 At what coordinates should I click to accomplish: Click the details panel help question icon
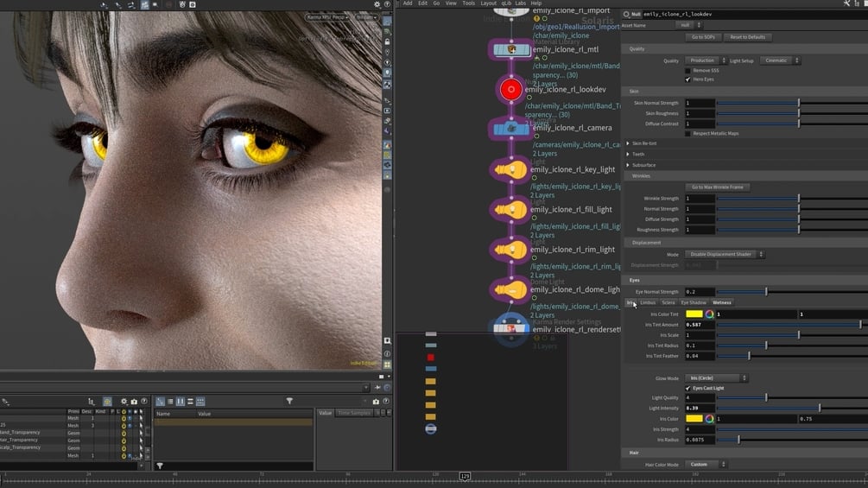point(386,401)
